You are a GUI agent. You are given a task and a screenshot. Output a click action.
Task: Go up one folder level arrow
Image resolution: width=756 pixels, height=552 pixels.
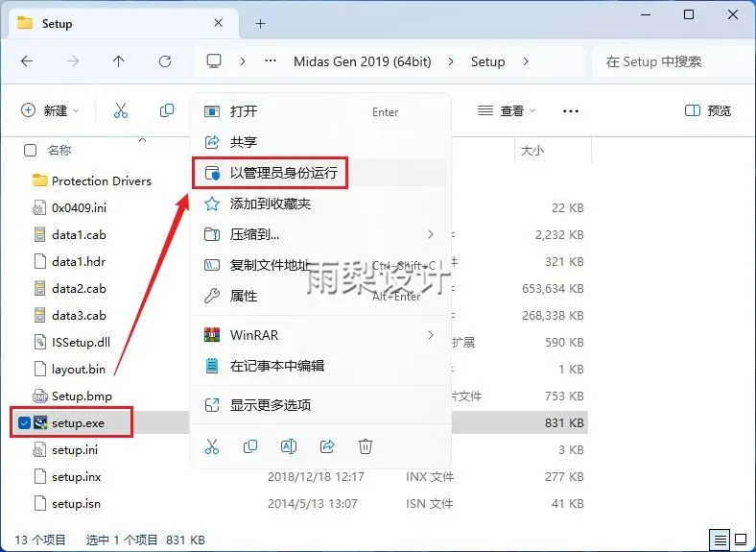click(x=119, y=61)
